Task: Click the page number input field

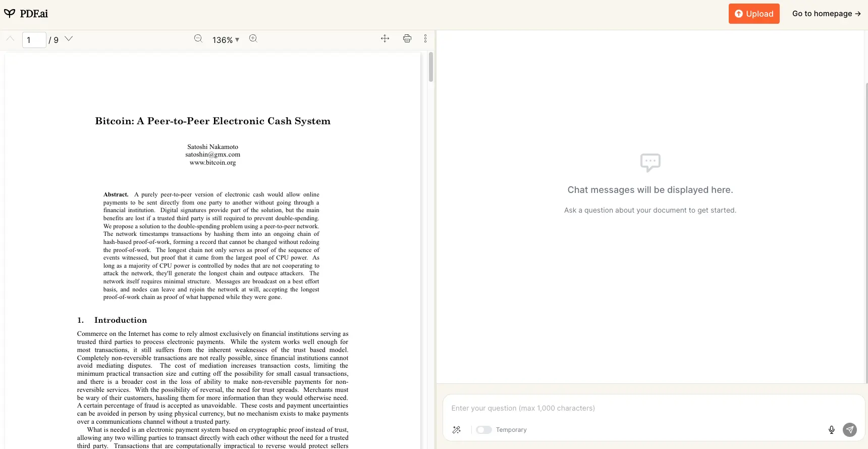Action: pos(34,40)
